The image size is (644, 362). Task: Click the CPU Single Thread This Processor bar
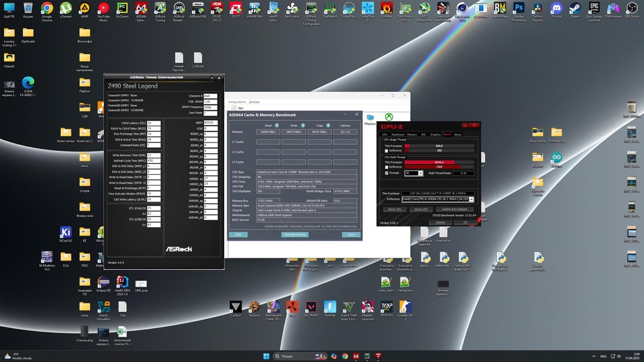click(x=439, y=146)
